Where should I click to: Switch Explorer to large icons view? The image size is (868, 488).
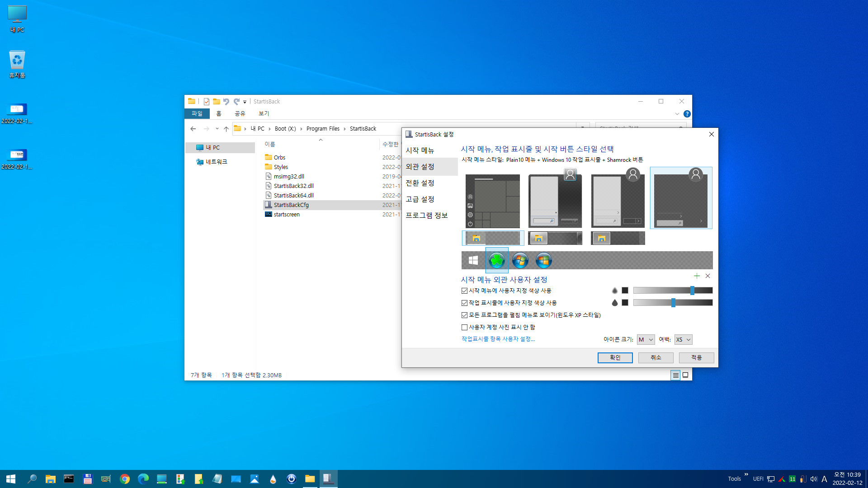coord(685,375)
